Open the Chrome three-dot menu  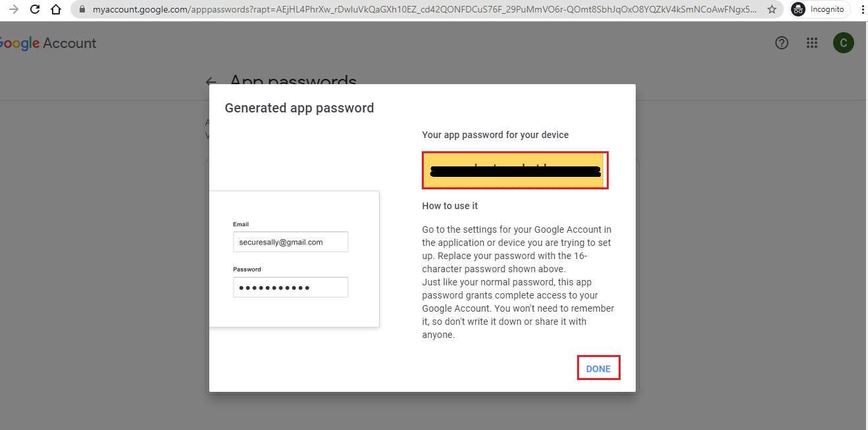pyautogui.click(x=862, y=10)
